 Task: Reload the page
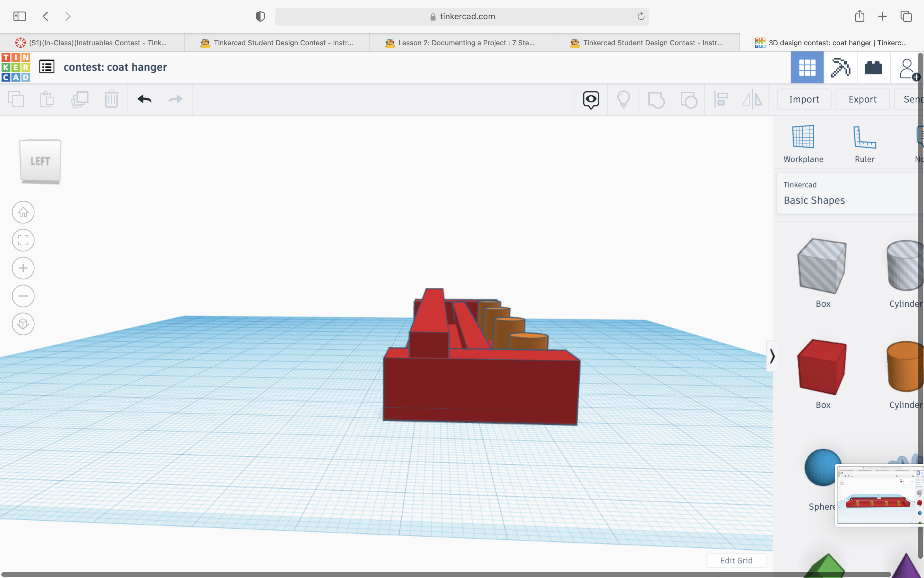[x=641, y=16]
